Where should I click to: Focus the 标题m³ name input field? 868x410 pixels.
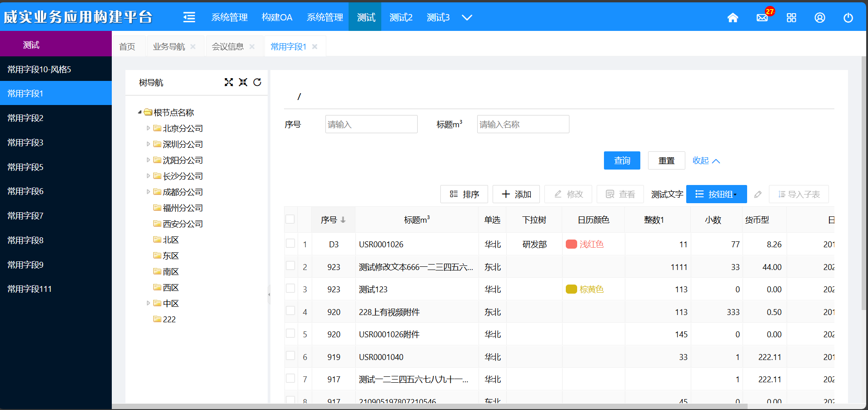tap(523, 124)
